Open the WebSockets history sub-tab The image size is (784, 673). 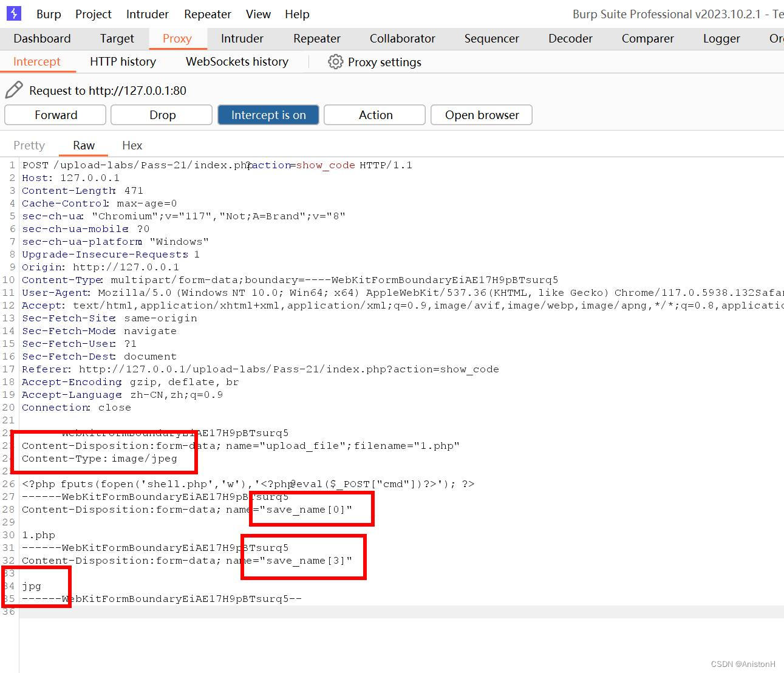[237, 61]
